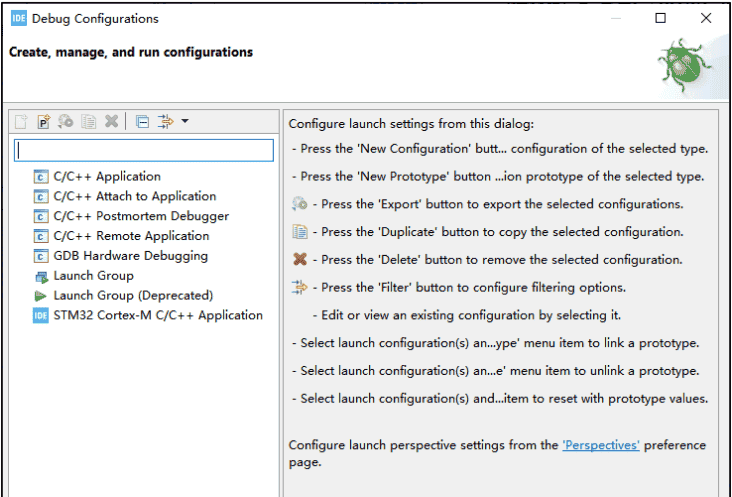Maximize the Debug Configurations dialog
Viewport: 732px width, 497px height.
click(x=660, y=18)
